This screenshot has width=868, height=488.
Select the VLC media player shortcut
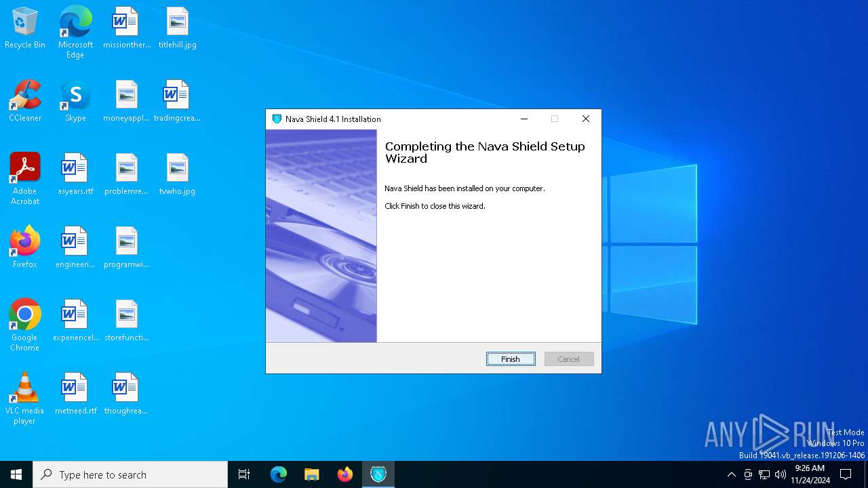25,399
